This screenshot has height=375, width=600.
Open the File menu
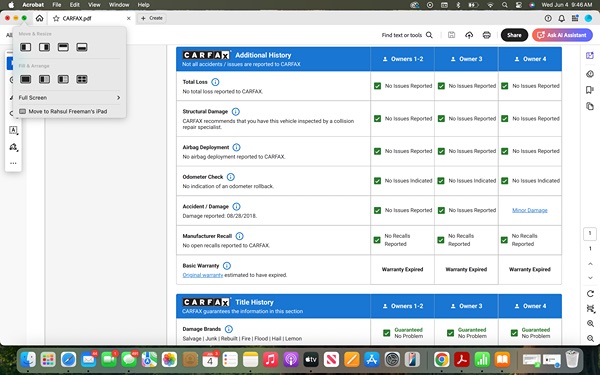tap(57, 5)
